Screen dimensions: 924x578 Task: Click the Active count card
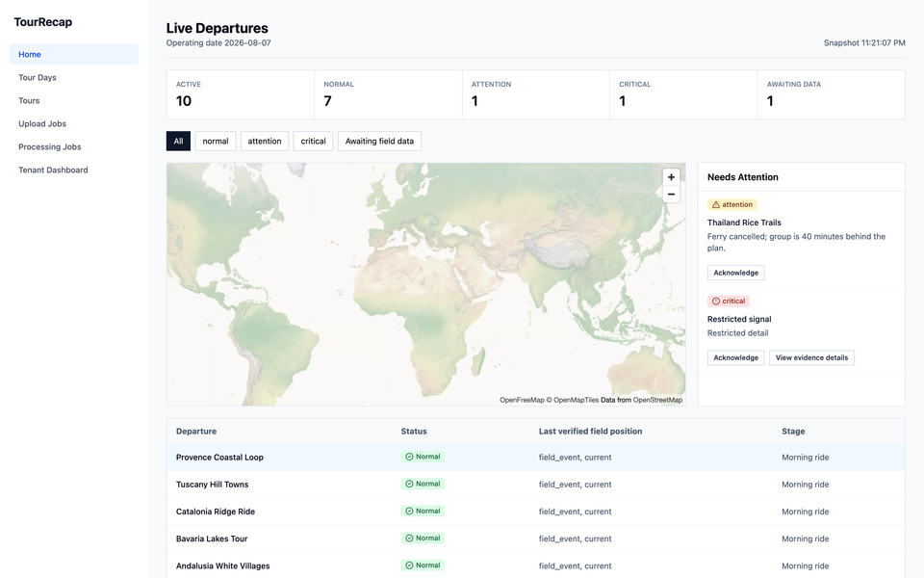pos(241,95)
